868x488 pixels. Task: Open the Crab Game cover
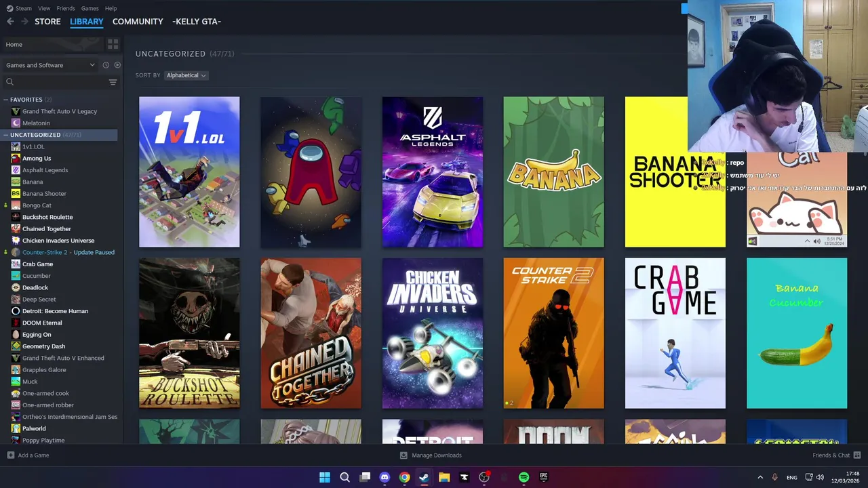[x=675, y=333]
